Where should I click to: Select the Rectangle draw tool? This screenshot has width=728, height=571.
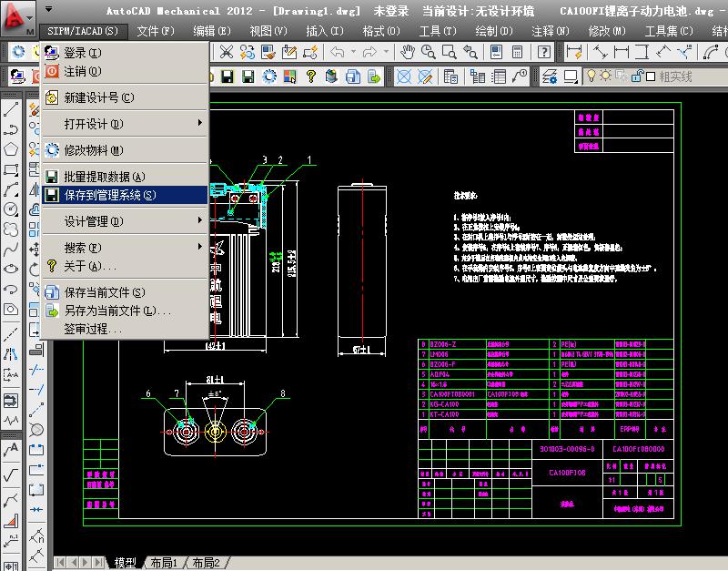11,169
